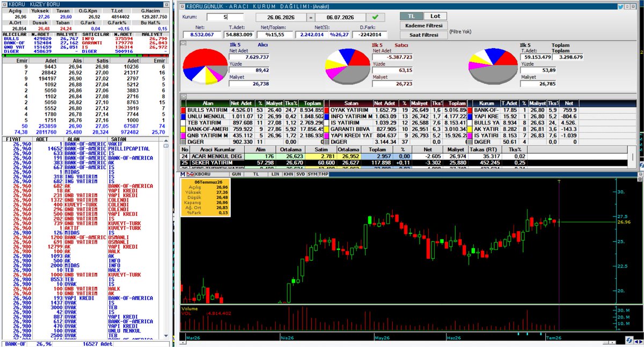This screenshot has height=347, width=644.
Task: Select the end date field 06.07.2026
Action: coord(341,17)
